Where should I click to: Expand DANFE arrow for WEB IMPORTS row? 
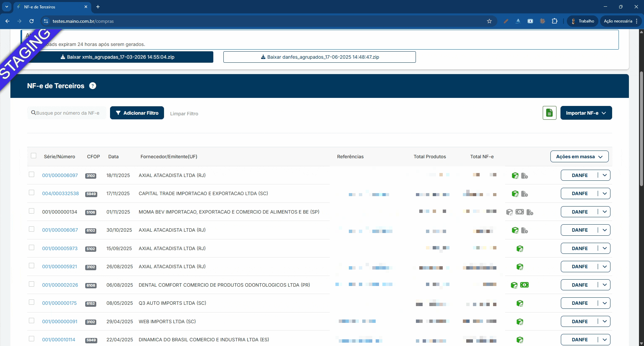pos(604,322)
